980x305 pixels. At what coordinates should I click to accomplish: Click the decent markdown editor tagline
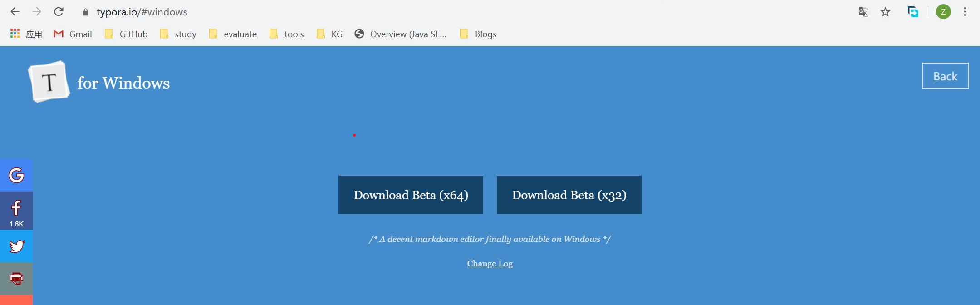pyautogui.click(x=490, y=239)
